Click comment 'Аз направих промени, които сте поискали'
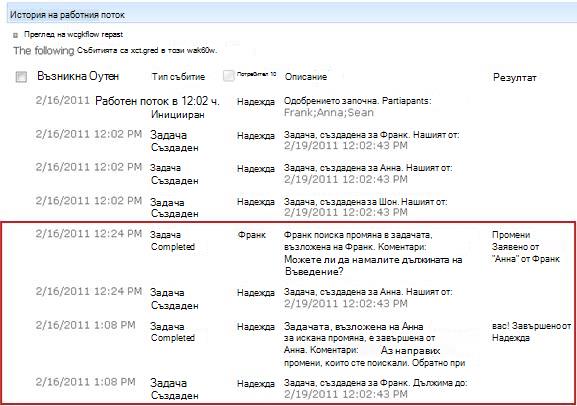 click(x=375, y=357)
